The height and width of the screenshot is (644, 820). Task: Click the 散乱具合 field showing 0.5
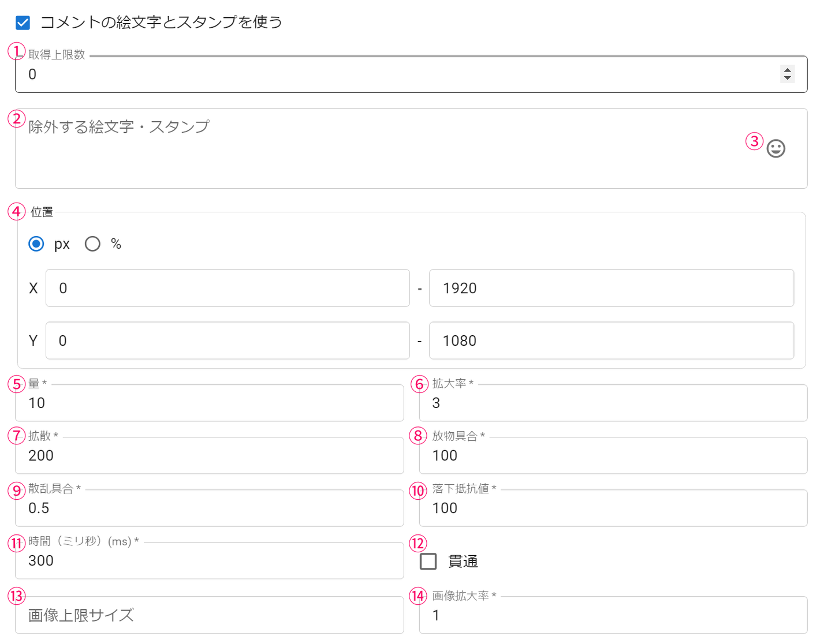tap(209, 508)
